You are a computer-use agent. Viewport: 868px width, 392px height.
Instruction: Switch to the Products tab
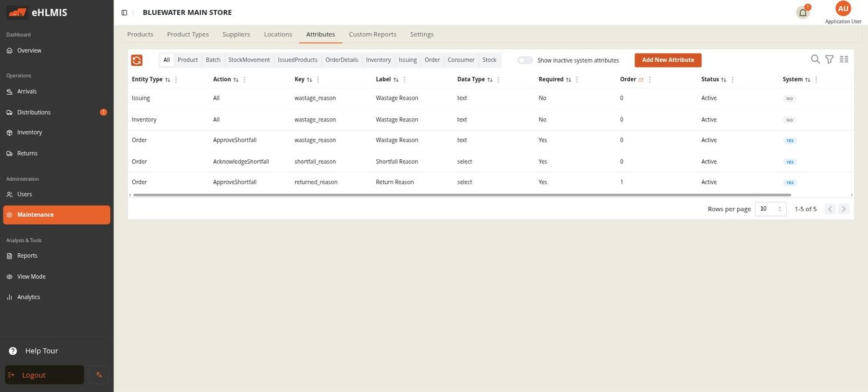pyautogui.click(x=140, y=34)
